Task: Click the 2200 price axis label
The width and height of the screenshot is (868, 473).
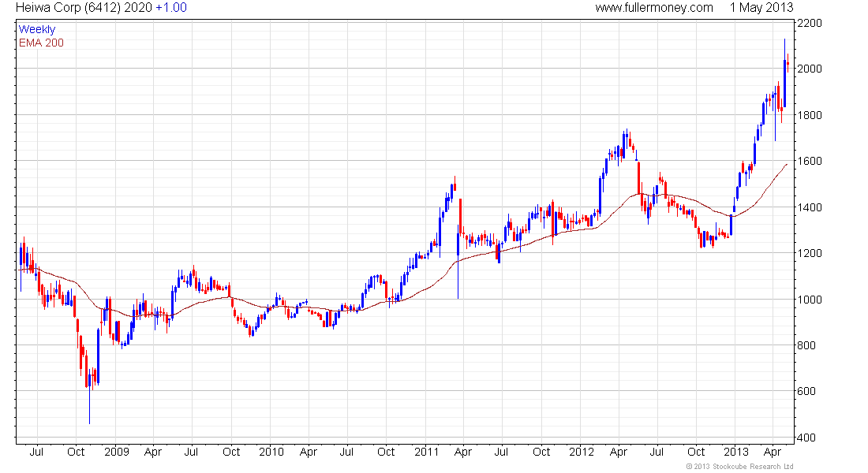Action: 810,23
